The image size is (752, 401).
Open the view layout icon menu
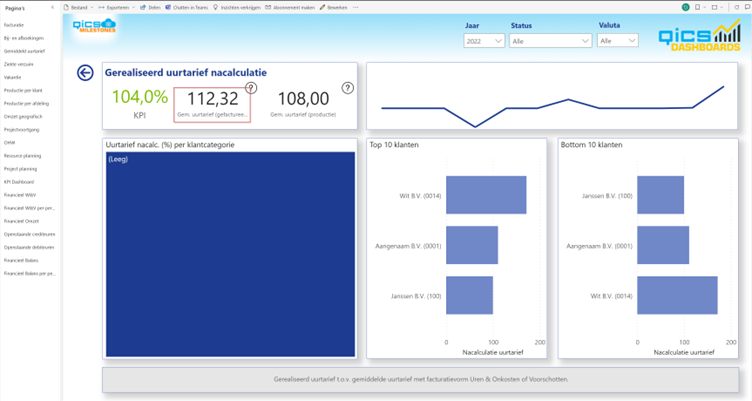[x=717, y=7]
